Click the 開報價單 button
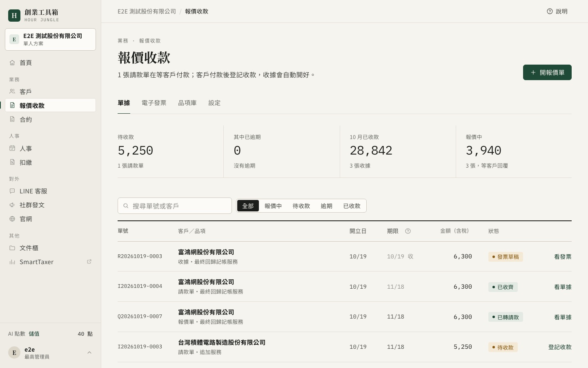 pyautogui.click(x=547, y=72)
